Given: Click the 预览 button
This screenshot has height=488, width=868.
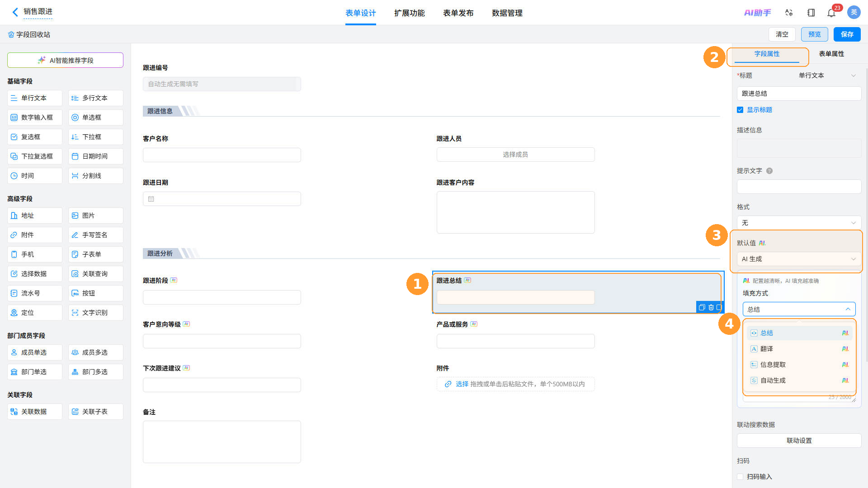Looking at the screenshot, I should [815, 34].
